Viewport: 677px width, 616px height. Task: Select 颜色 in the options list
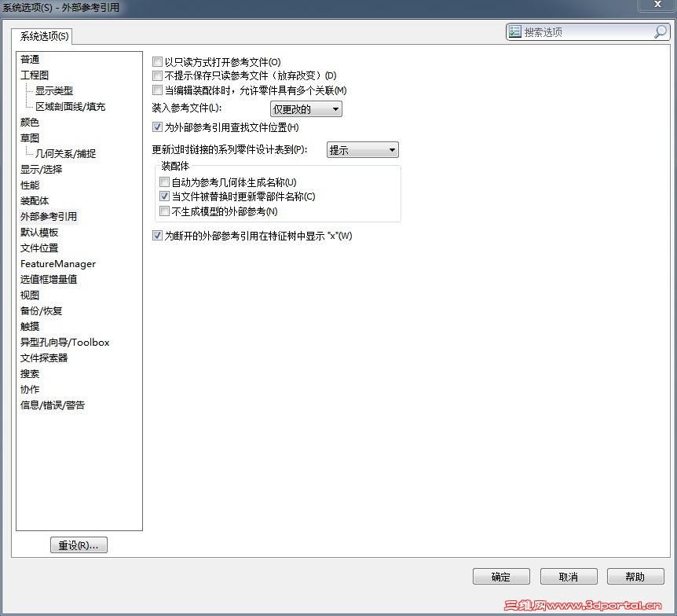click(x=30, y=123)
